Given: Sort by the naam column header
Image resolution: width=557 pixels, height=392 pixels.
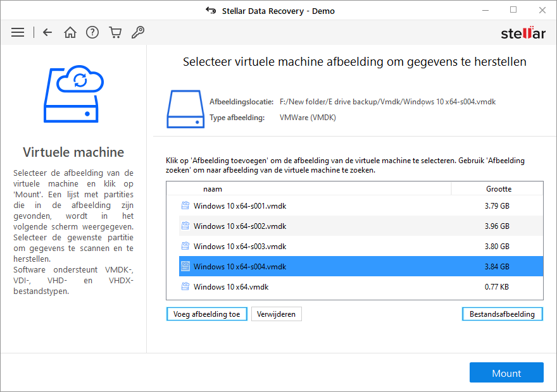Looking at the screenshot, I should point(309,188).
